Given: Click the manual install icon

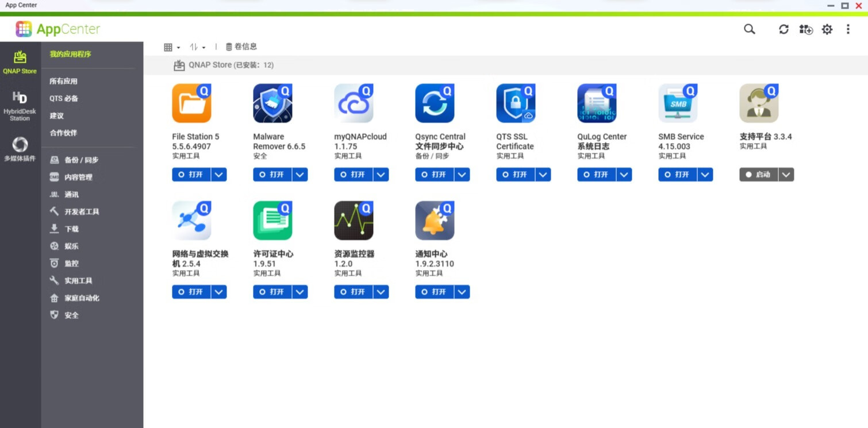Looking at the screenshot, I should pyautogui.click(x=805, y=29).
